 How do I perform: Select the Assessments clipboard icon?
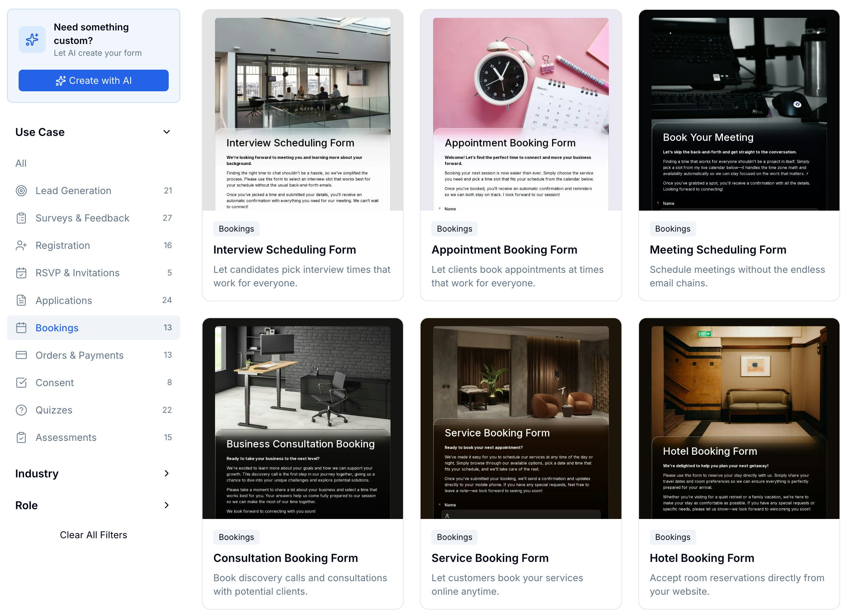[21, 437]
